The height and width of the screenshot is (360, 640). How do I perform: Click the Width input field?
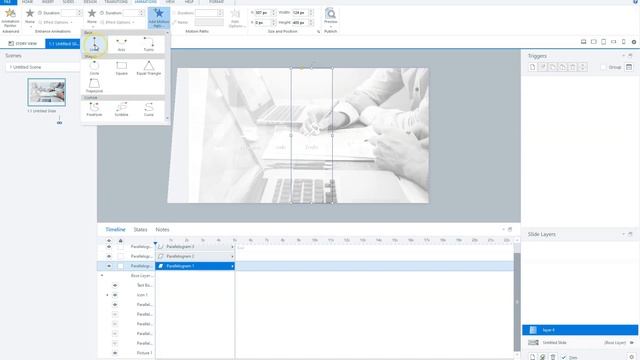click(300, 13)
